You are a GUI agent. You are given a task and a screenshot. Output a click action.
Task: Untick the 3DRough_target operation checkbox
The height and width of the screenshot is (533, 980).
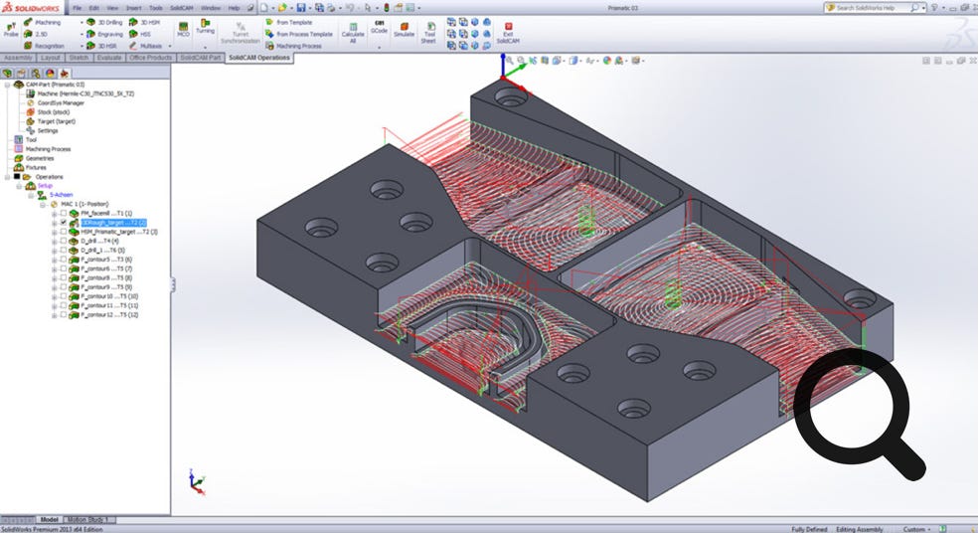point(64,223)
